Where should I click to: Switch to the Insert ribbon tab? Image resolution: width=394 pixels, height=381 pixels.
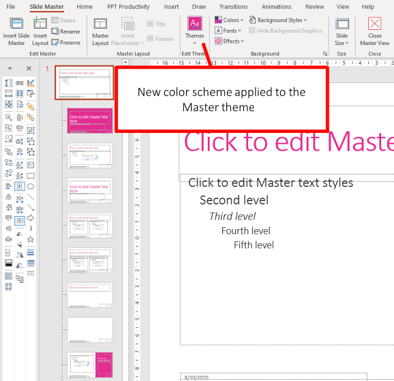(171, 6)
